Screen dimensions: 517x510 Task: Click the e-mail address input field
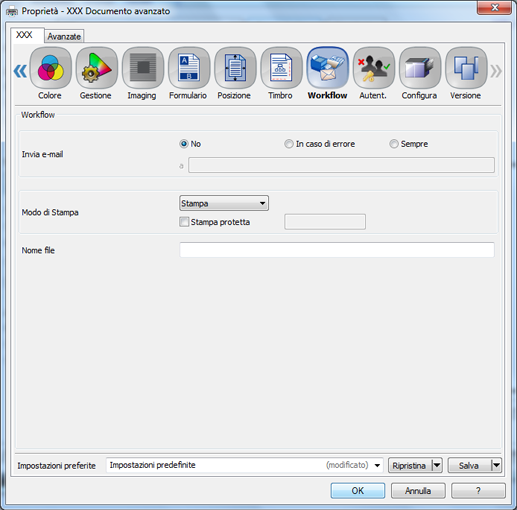pos(341,165)
